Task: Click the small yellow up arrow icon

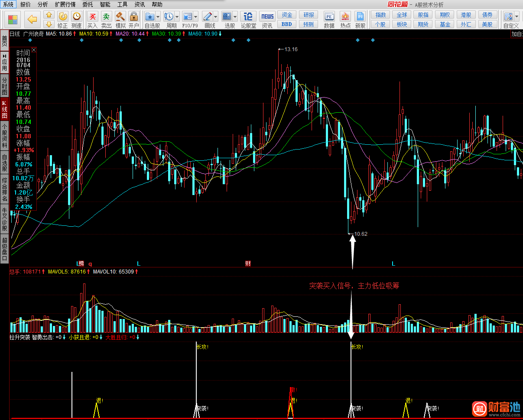Action: 49,15
